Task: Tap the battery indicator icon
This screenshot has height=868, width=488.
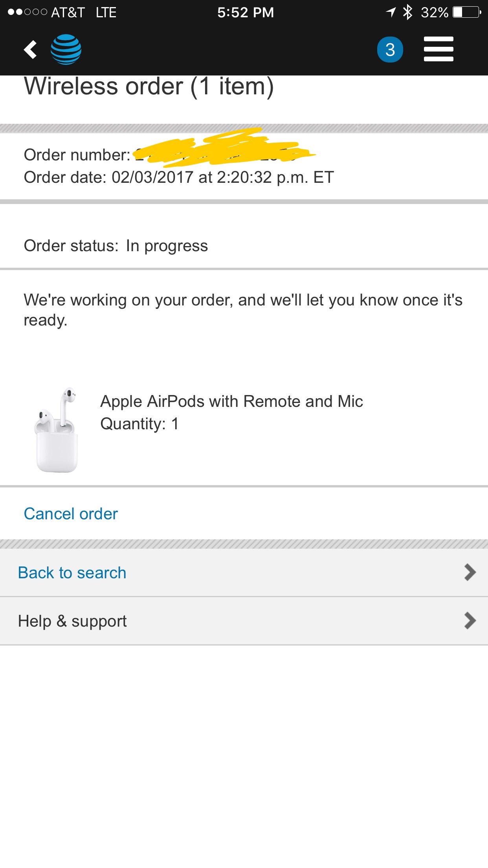Action: pyautogui.click(x=467, y=12)
